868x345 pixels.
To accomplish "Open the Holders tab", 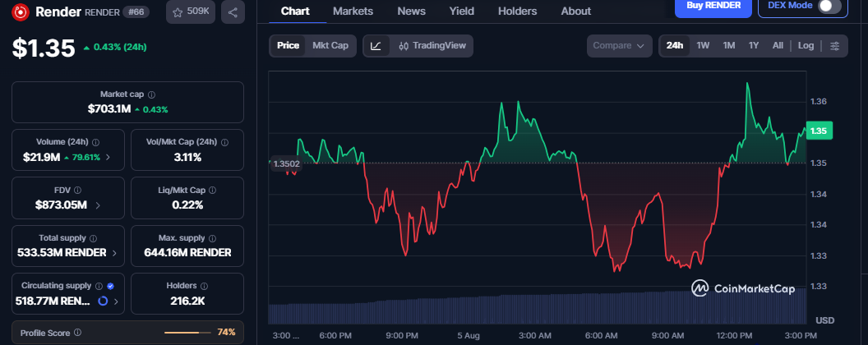I will point(518,11).
